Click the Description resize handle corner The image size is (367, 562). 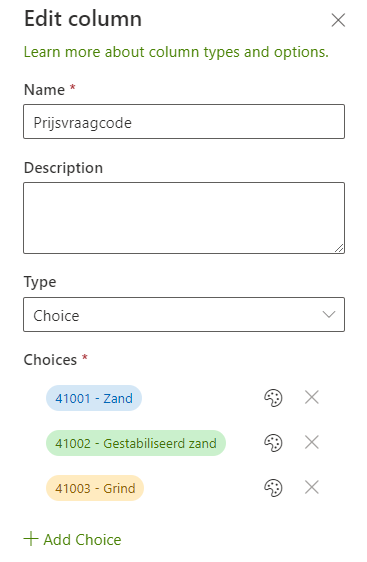pos(339,248)
